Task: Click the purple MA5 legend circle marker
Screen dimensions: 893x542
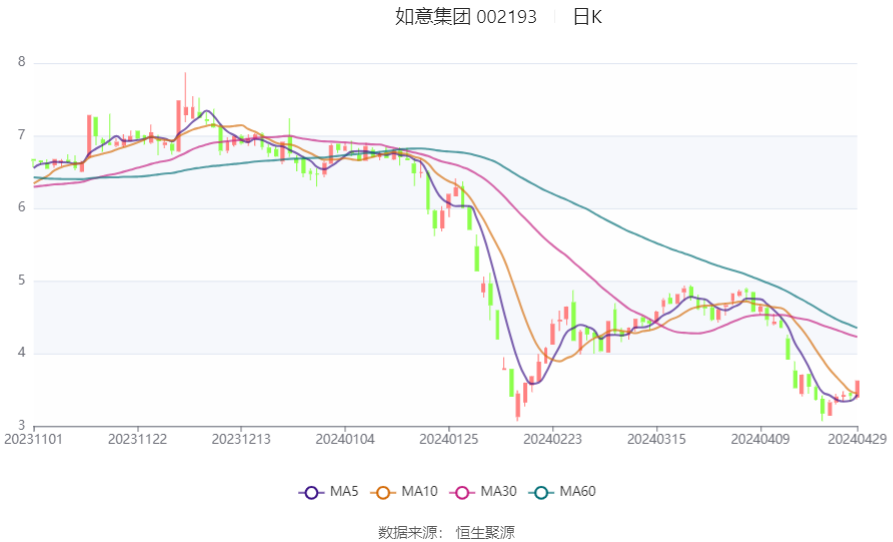Action: (312, 492)
